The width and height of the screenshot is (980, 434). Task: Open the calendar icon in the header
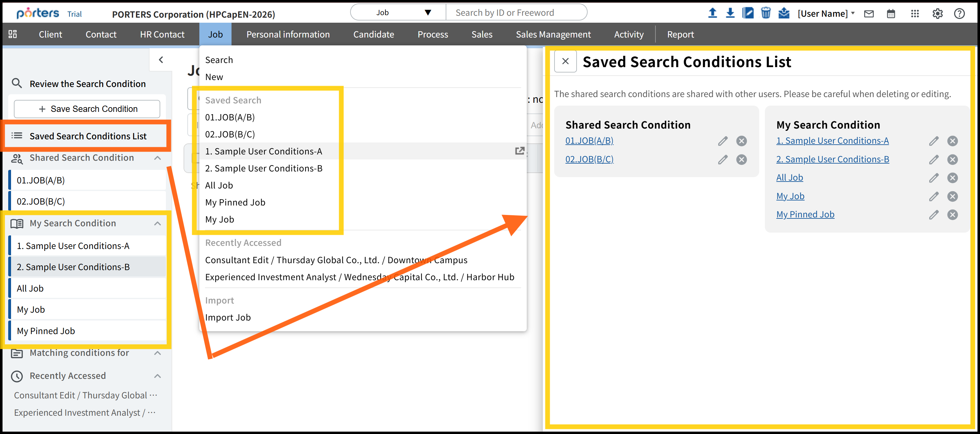point(891,14)
